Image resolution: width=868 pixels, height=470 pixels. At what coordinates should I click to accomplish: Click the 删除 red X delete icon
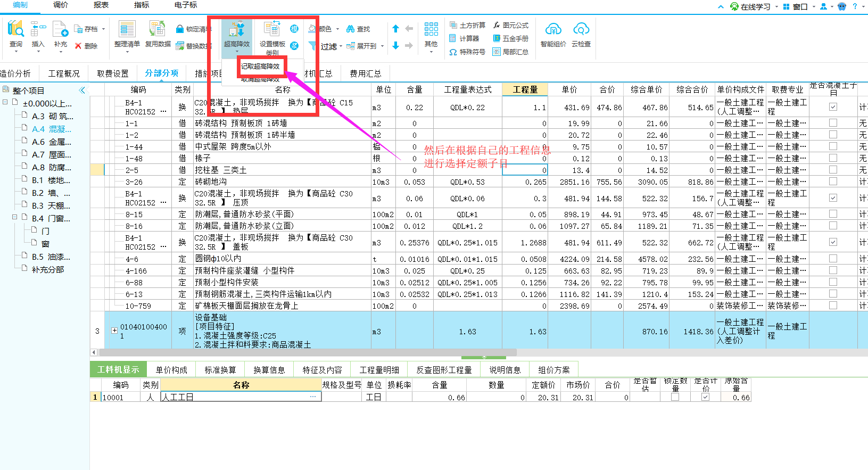[x=78, y=46]
